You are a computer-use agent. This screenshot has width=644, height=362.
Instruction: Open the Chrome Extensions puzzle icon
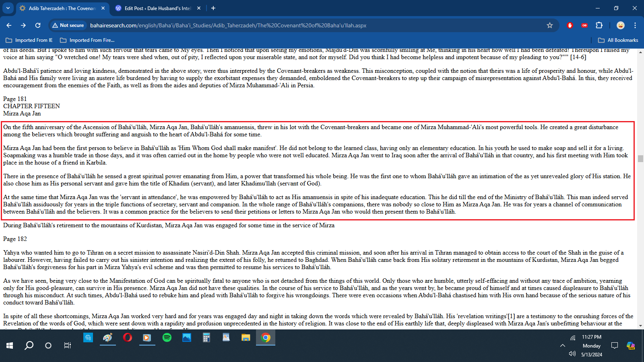tap(599, 25)
